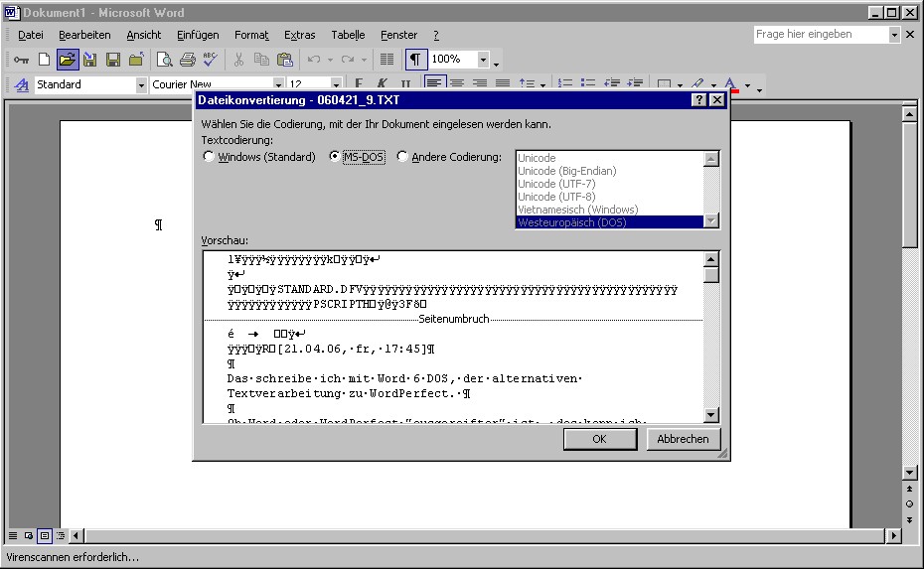
Task: Click the numbered list icon
Action: pos(565,83)
